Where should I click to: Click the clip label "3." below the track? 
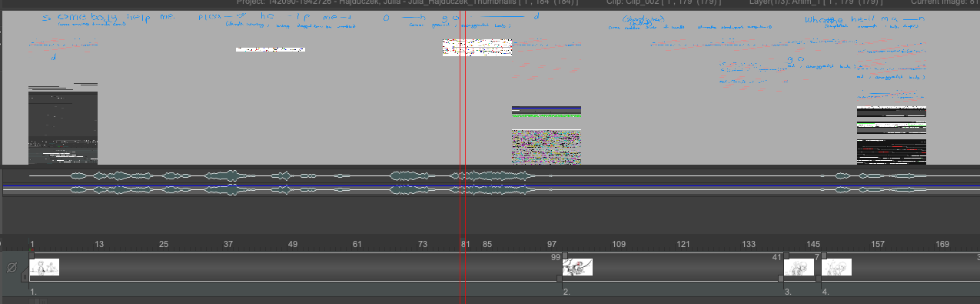(x=788, y=292)
